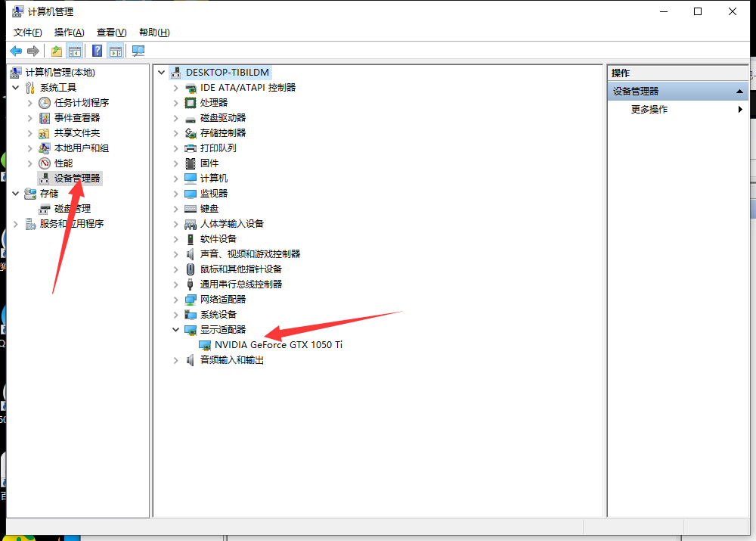
Task: Select NVIDIA GeForce GTX 1050 Ti device
Action: pos(278,344)
